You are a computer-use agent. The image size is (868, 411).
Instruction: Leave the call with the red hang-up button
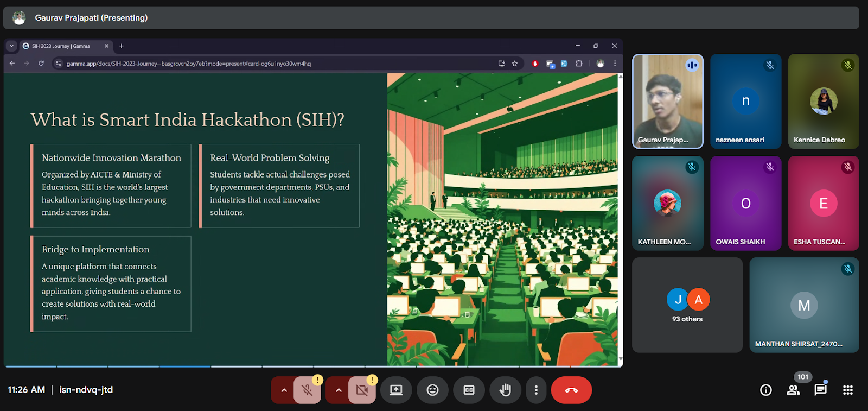571,390
